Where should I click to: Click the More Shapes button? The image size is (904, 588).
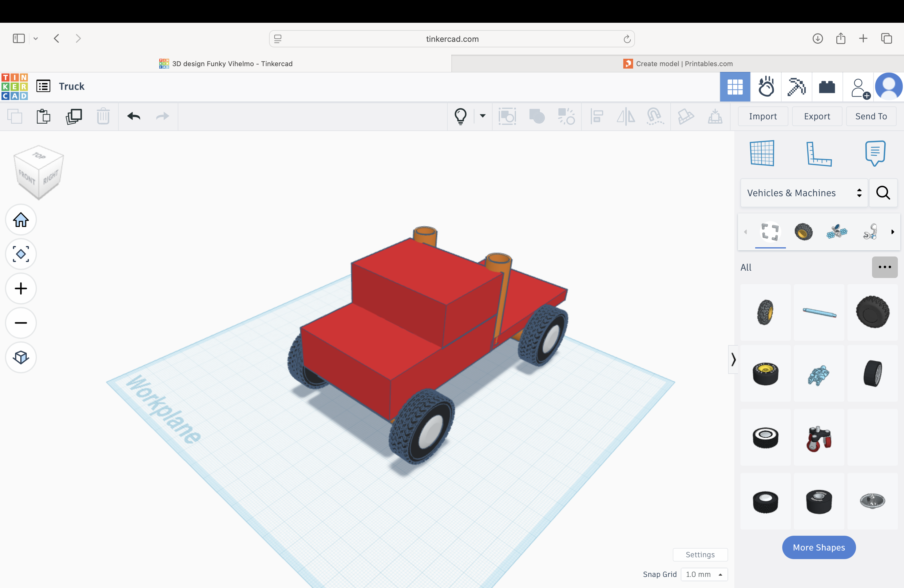pos(819,547)
